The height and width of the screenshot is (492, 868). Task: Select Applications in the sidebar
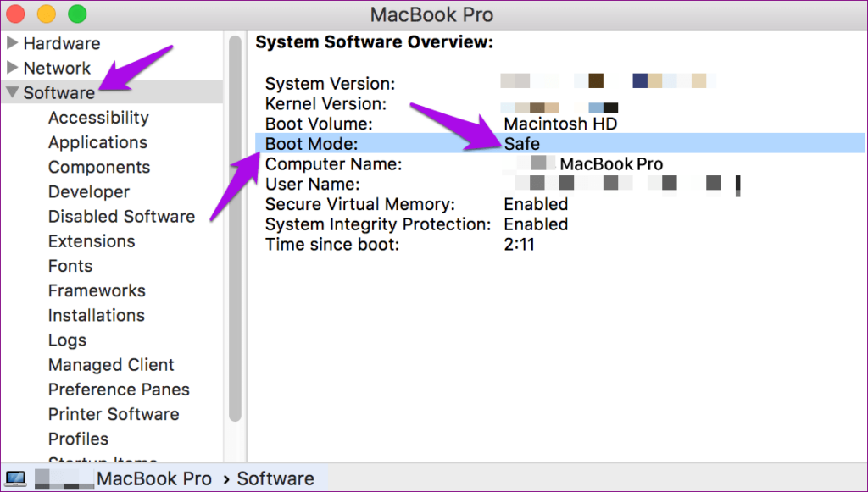(x=97, y=142)
